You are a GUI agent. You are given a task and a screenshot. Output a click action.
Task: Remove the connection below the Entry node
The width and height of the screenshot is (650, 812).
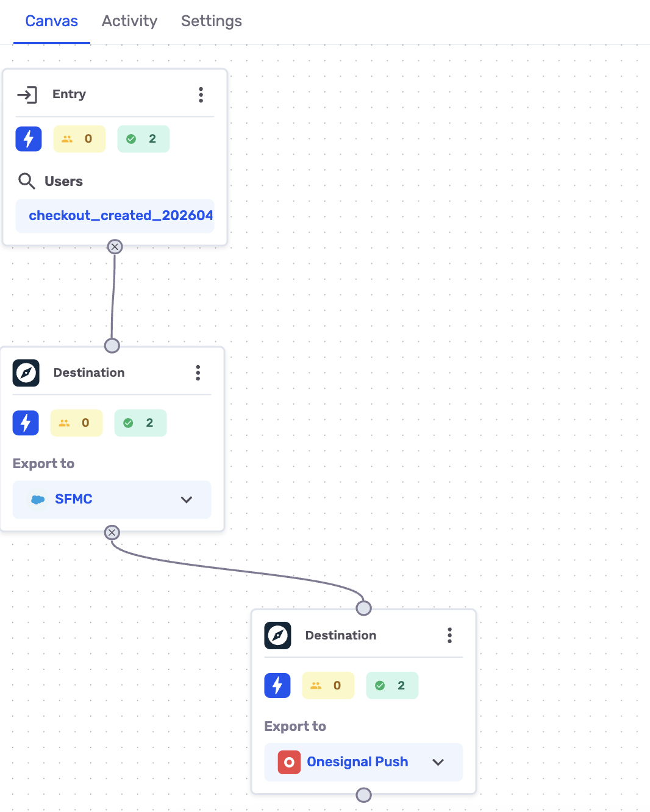(115, 247)
